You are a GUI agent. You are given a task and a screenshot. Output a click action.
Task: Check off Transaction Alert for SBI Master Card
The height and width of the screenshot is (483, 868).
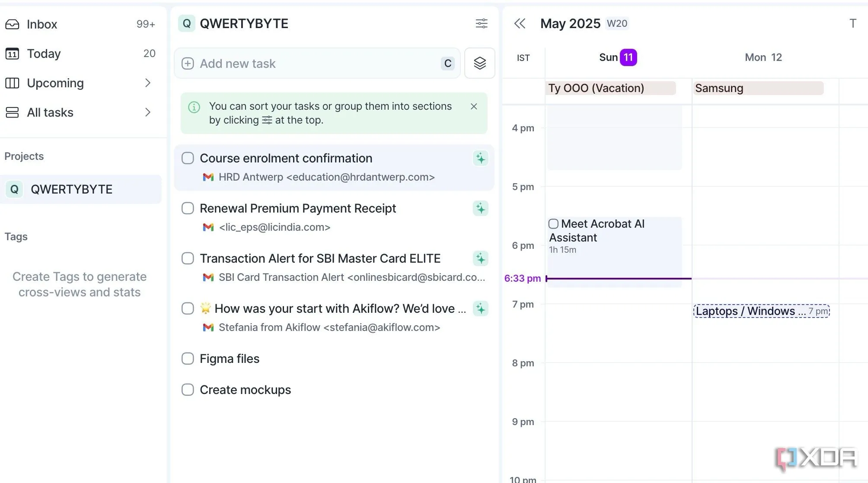(x=188, y=258)
